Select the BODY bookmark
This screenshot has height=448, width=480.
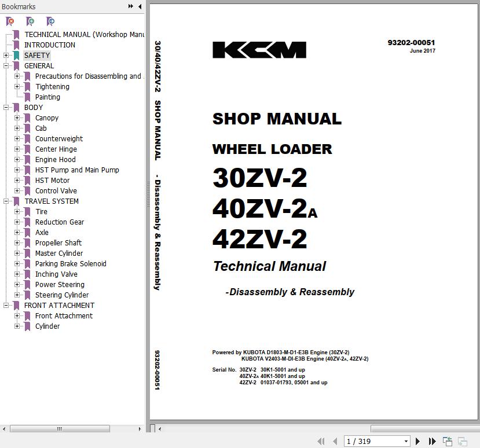coord(34,108)
